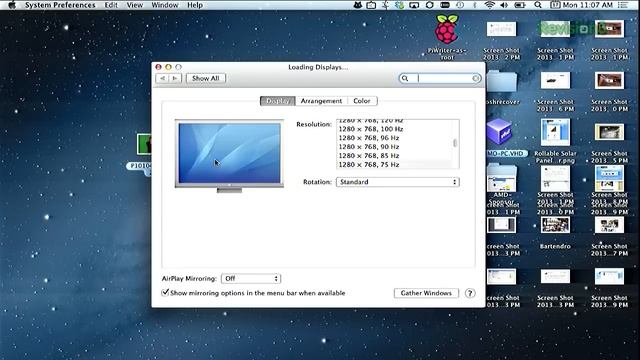Click the battery status menu bar icon
This screenshot has width=640, height=360.
tap(520, 5)
